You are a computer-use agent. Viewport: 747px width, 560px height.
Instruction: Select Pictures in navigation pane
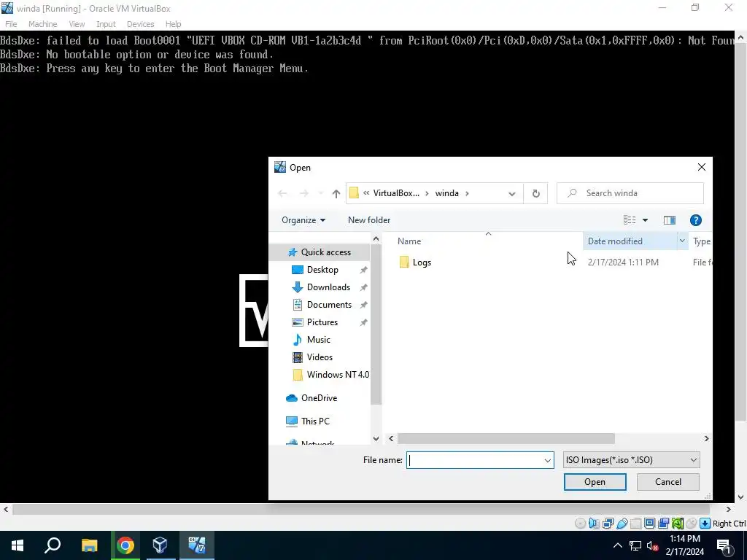click(x=322, y=322)
